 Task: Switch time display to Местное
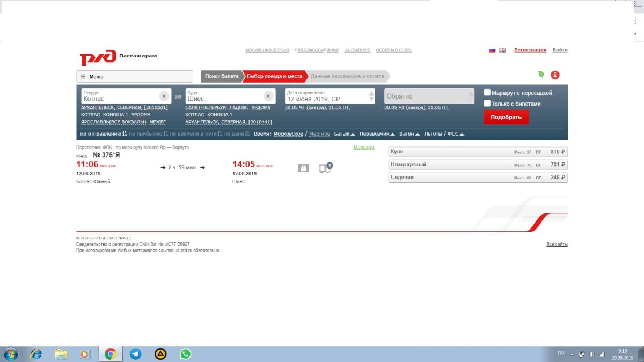click(x=319, y=134)
